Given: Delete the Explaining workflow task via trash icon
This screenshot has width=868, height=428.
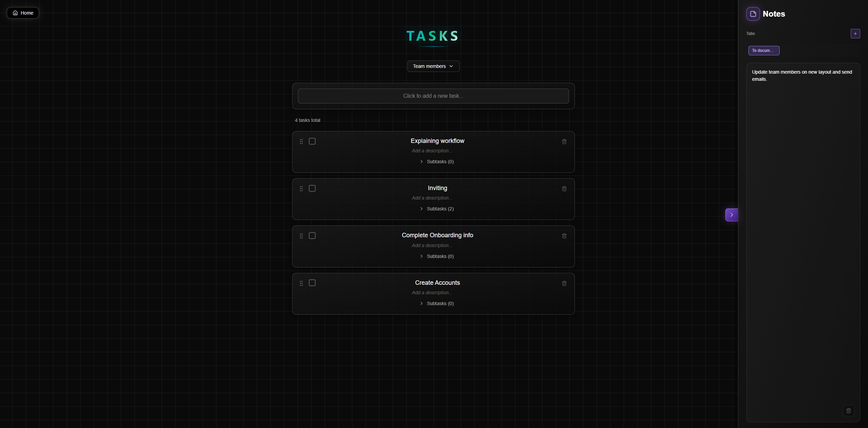Looking at the screenshot, I should click(564, 141).
